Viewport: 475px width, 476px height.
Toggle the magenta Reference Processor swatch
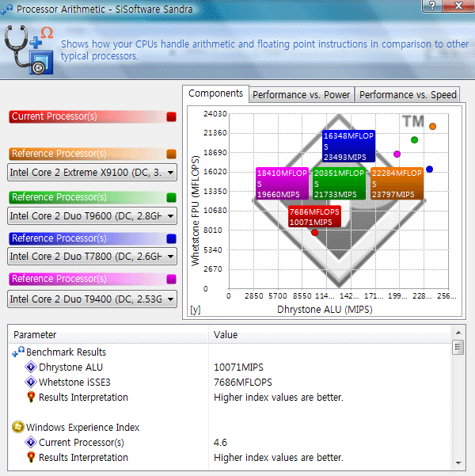pos(172,279)
